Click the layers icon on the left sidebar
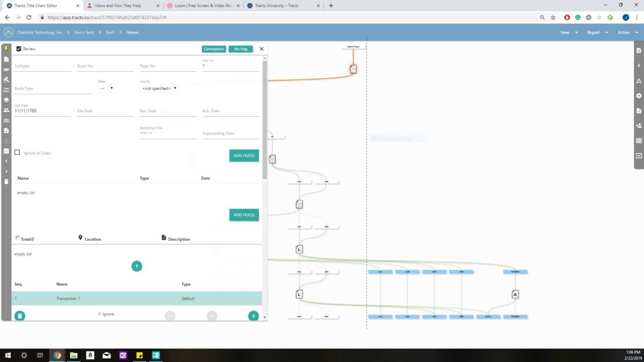The width and height of the screenshot is (644, 362). (6, 100)
